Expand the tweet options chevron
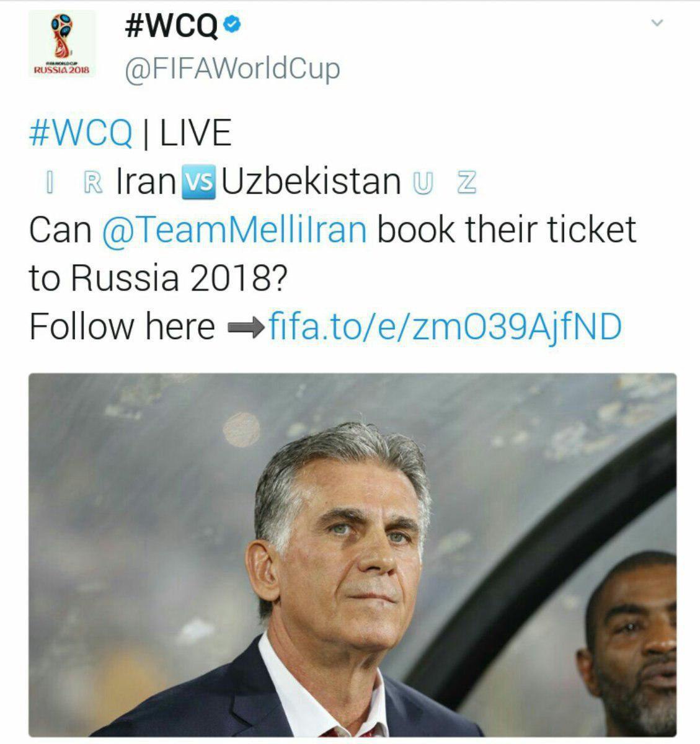This screenshot has width=700, height=744. coord(658,23)
